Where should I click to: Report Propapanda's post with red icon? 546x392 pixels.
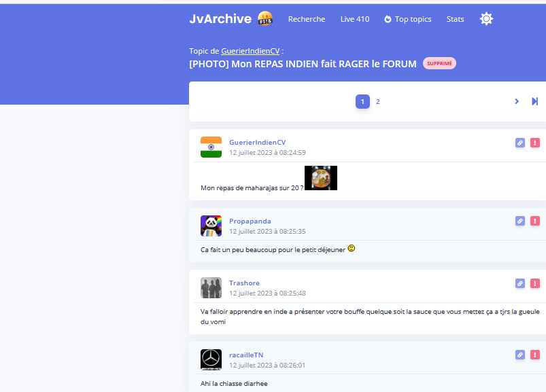[535, 221]
